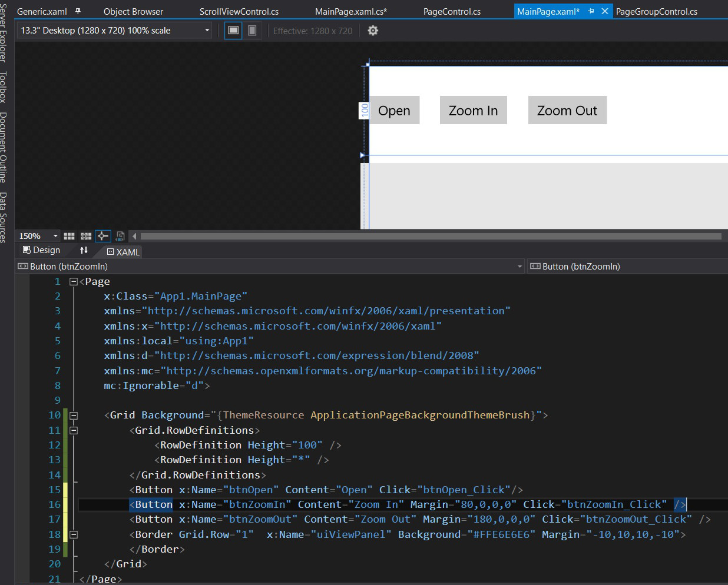Toggle snapping to snaplines
The image size is (728, 585).
coord(103,236)
